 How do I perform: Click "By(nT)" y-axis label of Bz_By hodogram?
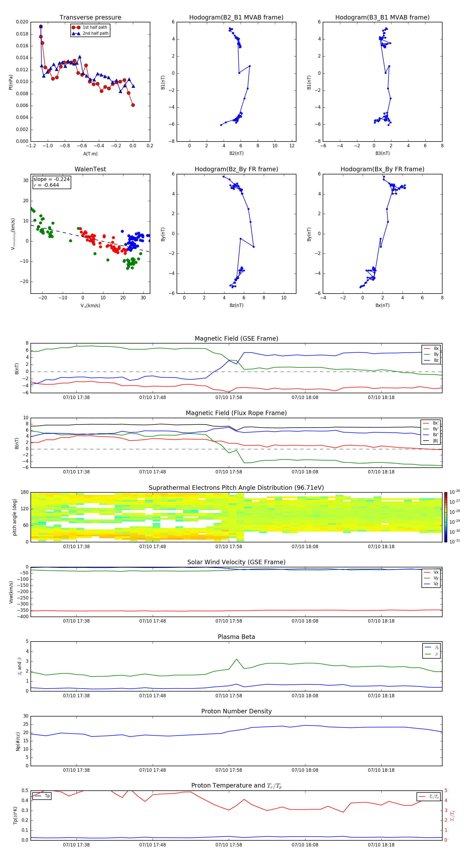point(163,234)
